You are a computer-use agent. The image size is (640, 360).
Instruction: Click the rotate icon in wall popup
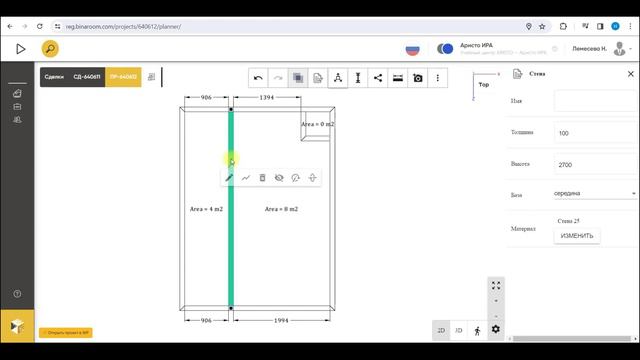pos(296,178)
